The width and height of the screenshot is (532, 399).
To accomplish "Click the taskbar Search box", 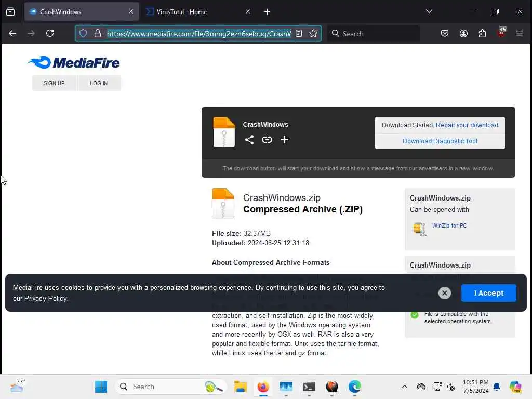I will click(x=171, y=387).
